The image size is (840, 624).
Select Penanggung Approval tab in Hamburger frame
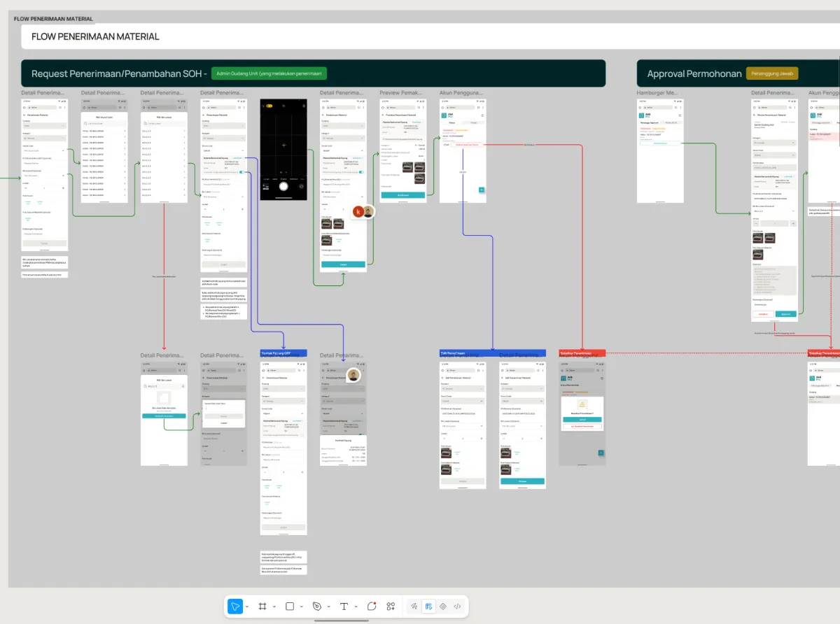[650, 122]
